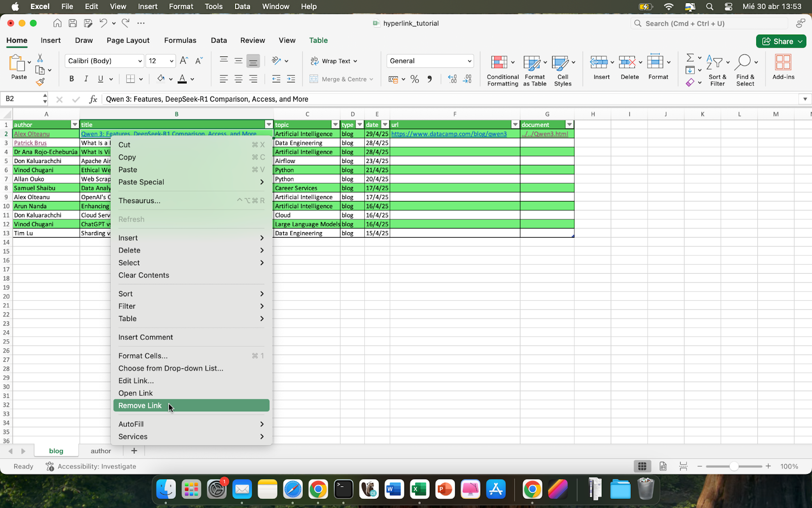
Task: Open datacamp qwen3 URL link in F2
Action: pos(449,134)
